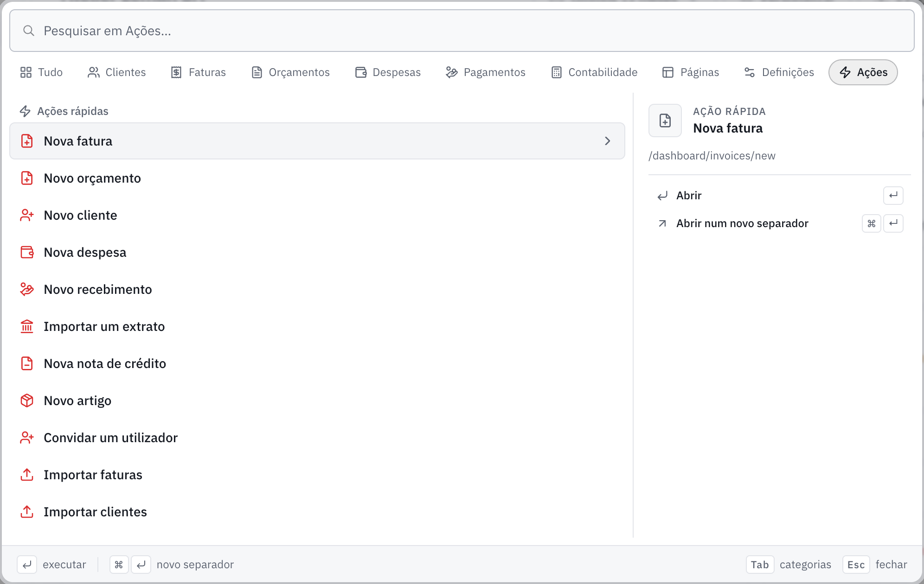Click the Novo artigo package icon

(27, 400)
